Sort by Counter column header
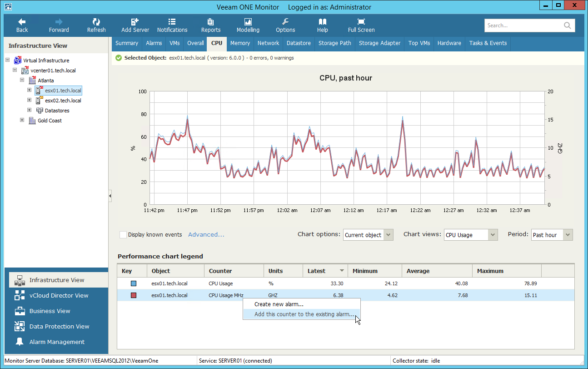The width and height of the screenshot is (588, 369). 234,271
